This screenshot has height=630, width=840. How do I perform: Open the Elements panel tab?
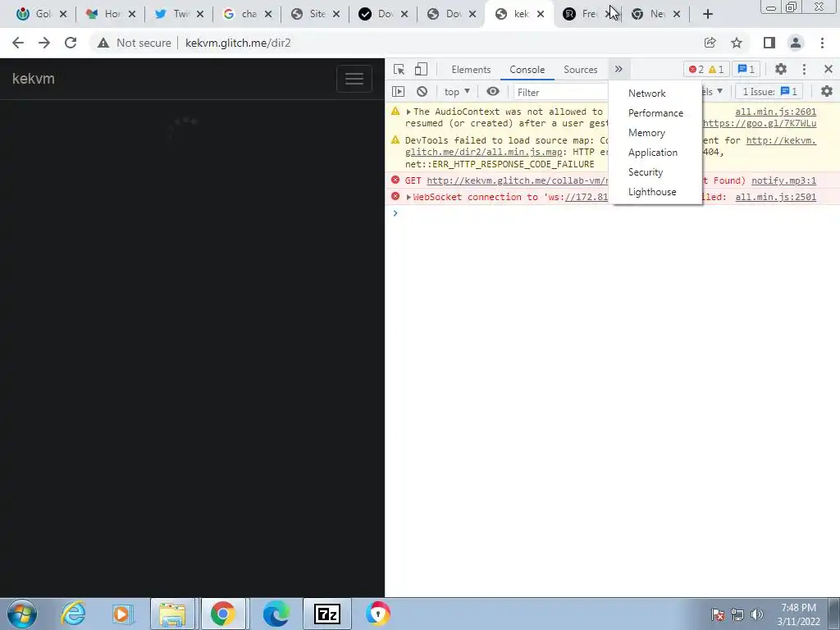(x=471, y=70)
